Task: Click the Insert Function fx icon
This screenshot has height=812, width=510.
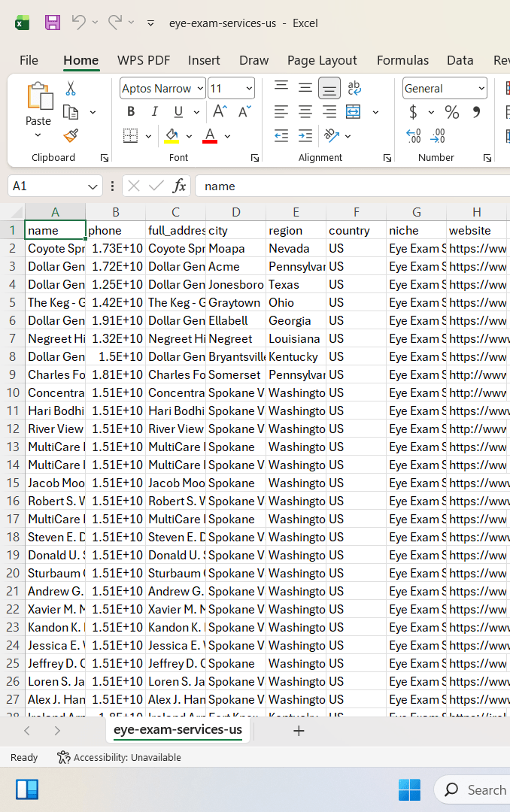Action: point(179,186)
